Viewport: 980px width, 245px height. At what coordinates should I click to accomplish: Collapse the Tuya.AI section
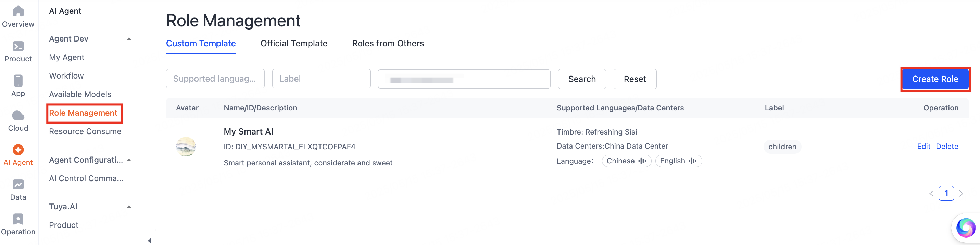129,207
